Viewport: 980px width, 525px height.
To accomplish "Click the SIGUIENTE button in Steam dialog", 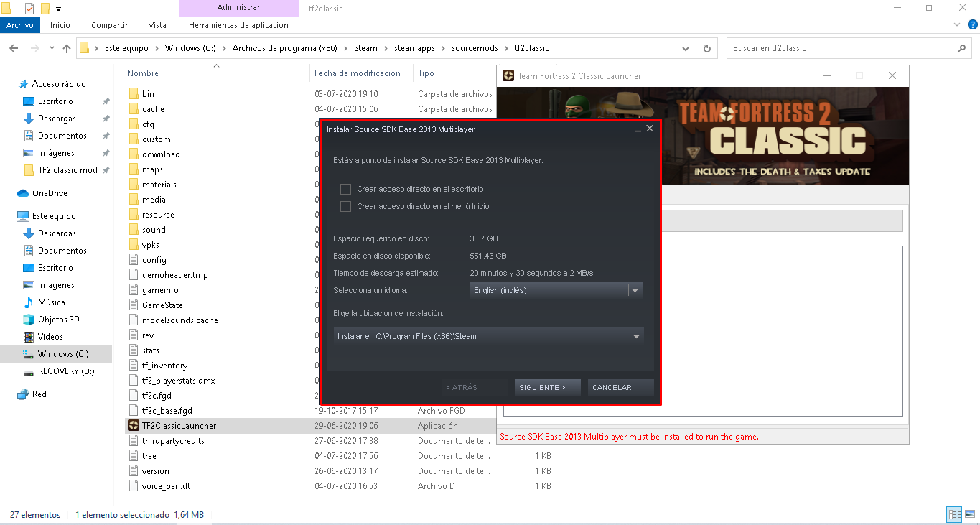I will (548, 387).
